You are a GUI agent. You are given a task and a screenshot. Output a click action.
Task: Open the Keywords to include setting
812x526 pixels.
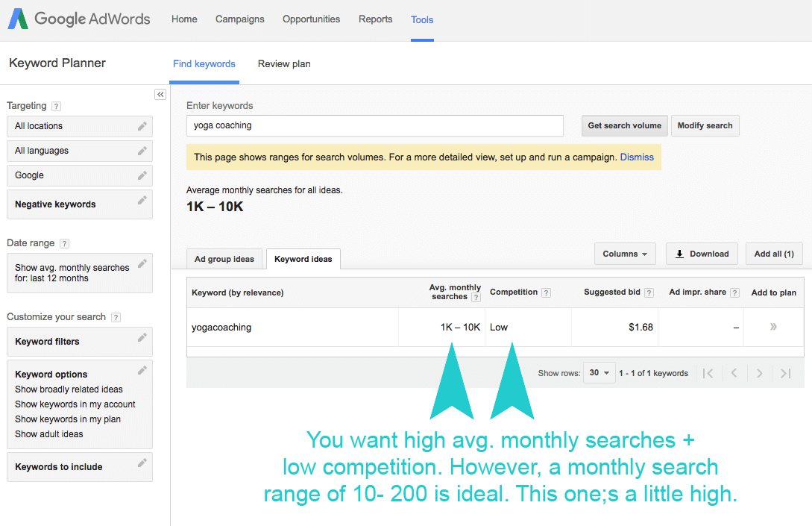click(x=80, y=467)
